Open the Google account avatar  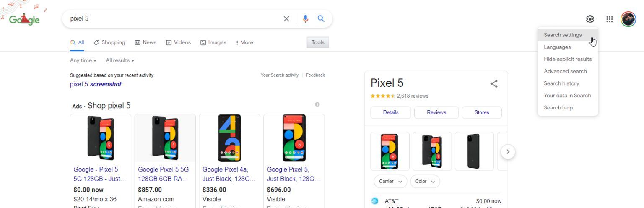tap(628, 19)
